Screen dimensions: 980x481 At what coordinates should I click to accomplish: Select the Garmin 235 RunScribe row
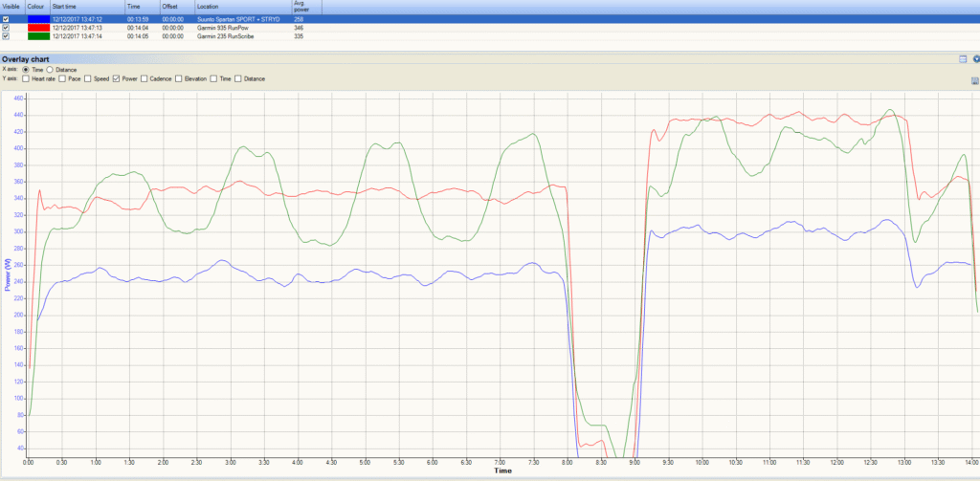click(x=490, y=36)
